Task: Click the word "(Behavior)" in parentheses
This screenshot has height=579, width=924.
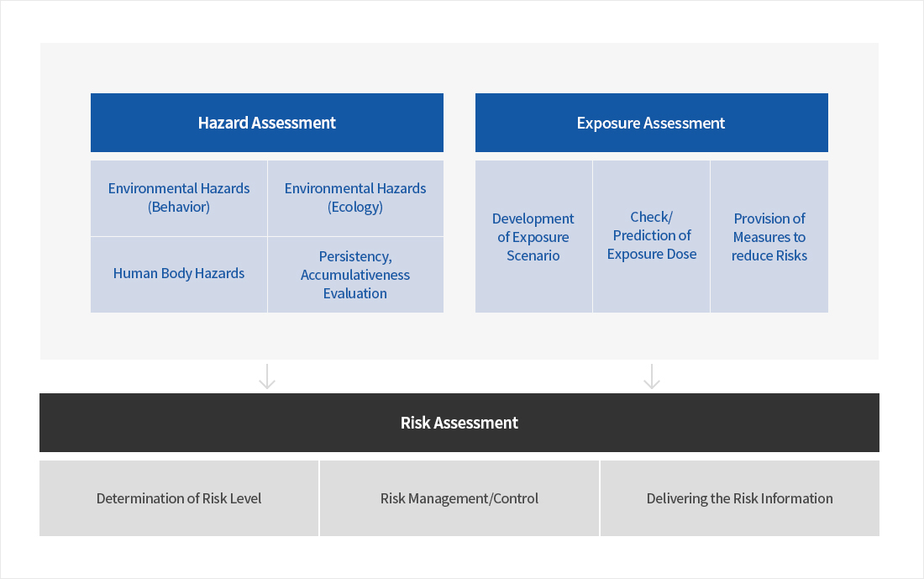Action: tap(179, 207)
